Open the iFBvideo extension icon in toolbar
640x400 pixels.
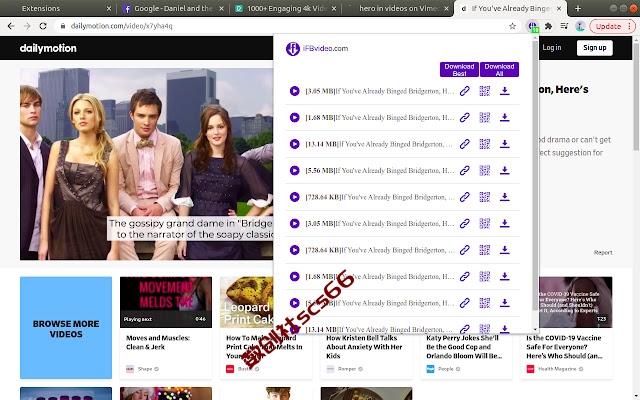[532, 26]
